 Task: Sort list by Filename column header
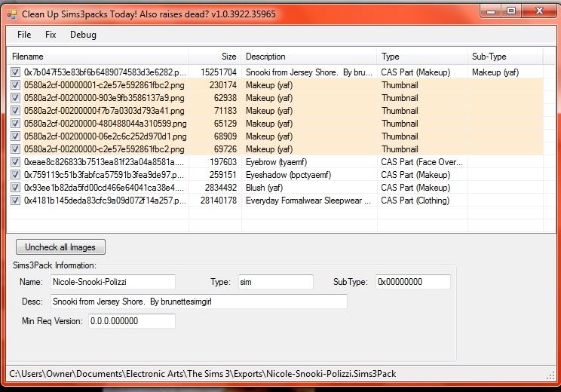click(x=98, y=57)
